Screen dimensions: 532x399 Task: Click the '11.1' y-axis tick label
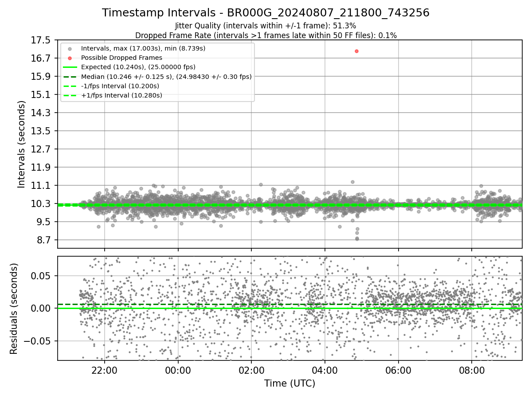[42, 186]
